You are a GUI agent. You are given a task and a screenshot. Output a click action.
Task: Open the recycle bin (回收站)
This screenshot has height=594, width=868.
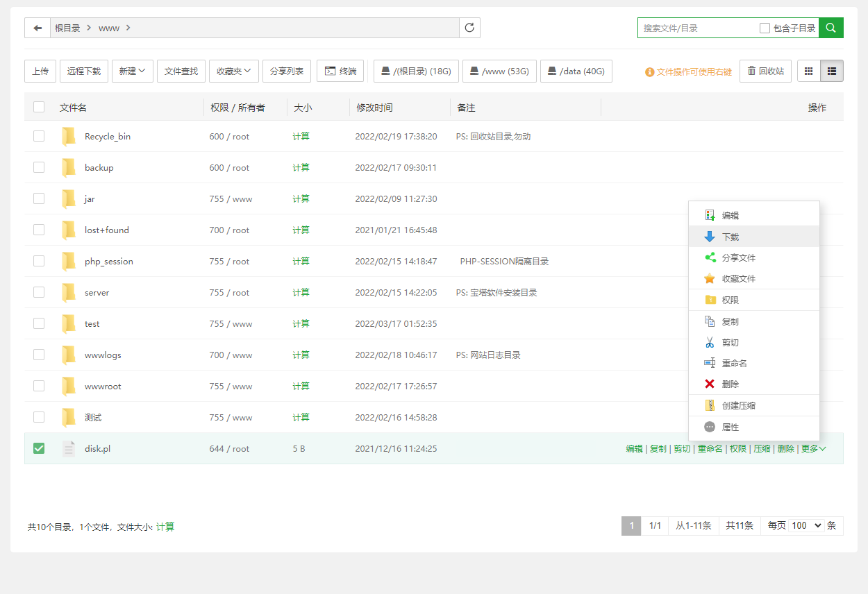[765, 71]
